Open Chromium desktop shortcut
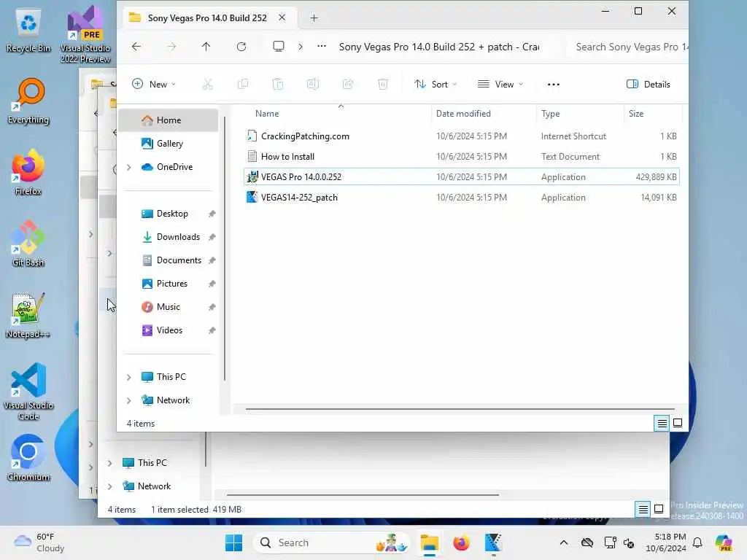This screenshot has height=560, width=747. point(28,458)
